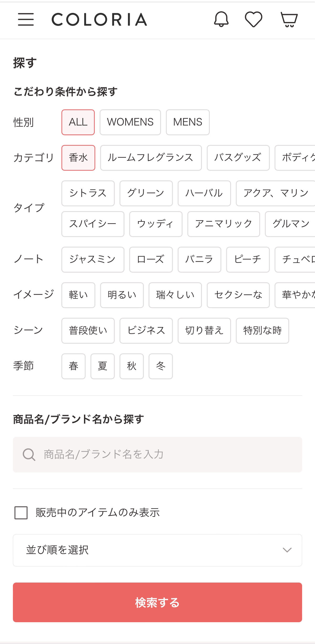Open the 並び順を選択 dropdown

(157, 550)
